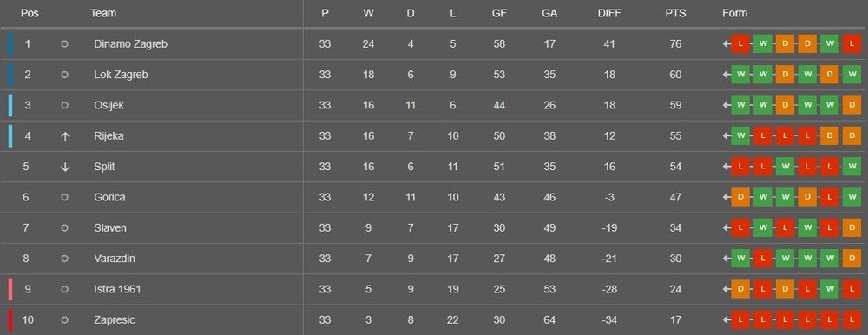The width and height of the screenshot is (868, 335).
Task: Select the DIFF column header
Action: (x=609, y=13)
